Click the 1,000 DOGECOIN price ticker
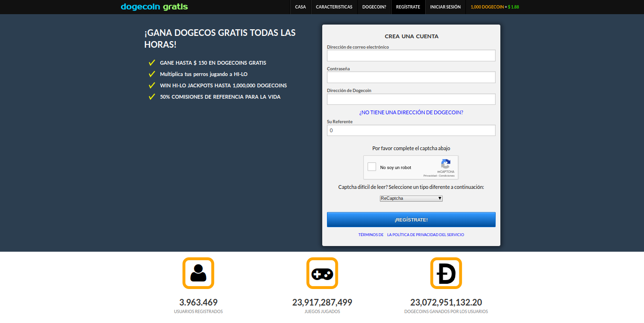Screen dimensions: 644x323 495,7
